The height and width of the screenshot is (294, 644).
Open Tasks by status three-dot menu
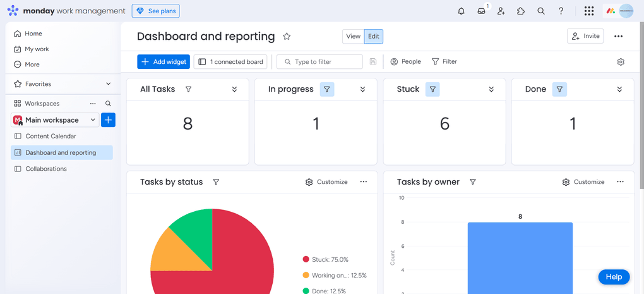(x=364, y=182)
